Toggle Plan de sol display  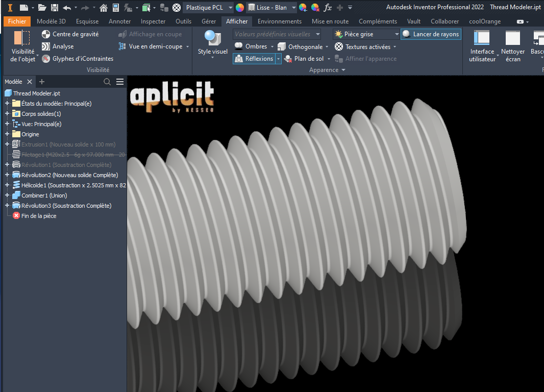coord(307,59)
